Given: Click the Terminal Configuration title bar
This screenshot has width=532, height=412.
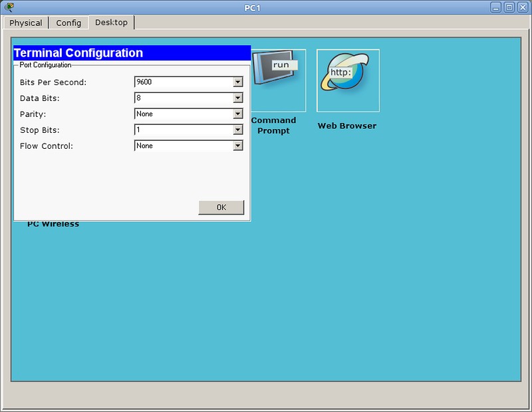Looking at the screenshot, I should click(x=132, y=53).
